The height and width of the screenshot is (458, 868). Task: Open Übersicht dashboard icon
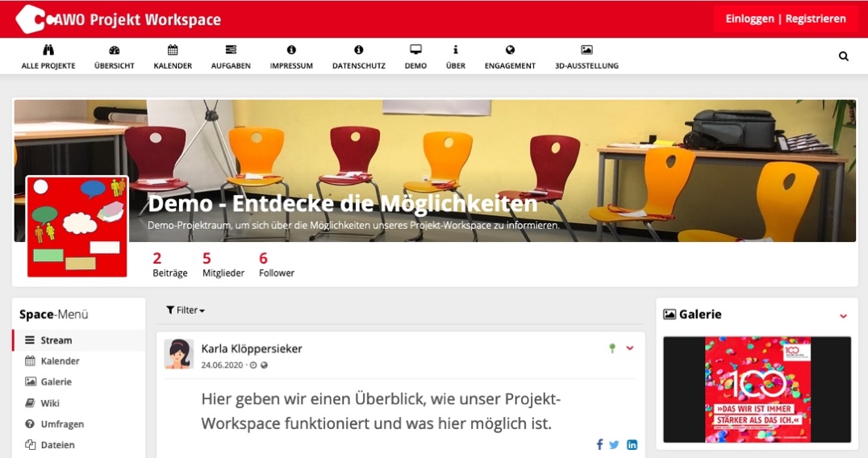click(115, 50)
